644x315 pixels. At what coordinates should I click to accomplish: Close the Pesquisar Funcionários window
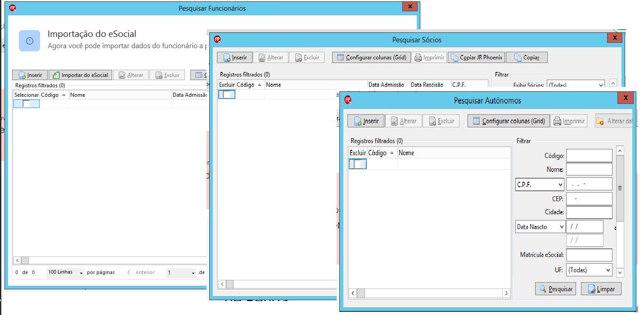point(410,6)
